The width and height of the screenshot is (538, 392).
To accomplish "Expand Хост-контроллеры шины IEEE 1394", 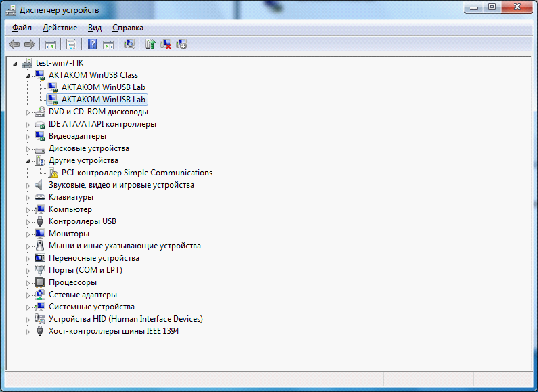I will 28,332.
